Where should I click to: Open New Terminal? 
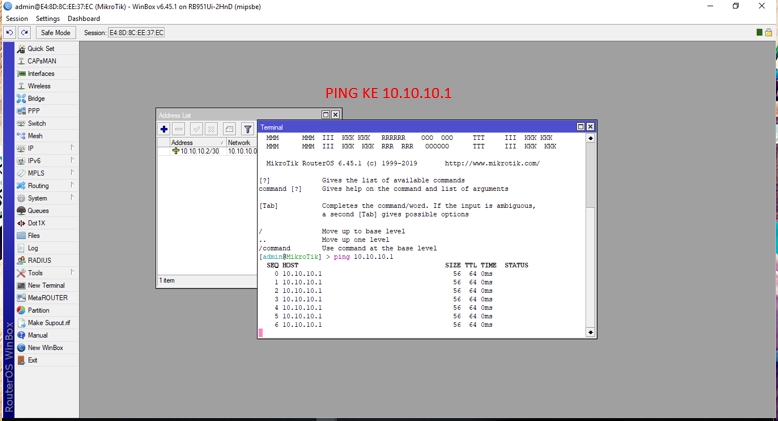pyautogui.click(x=46, y=285)
